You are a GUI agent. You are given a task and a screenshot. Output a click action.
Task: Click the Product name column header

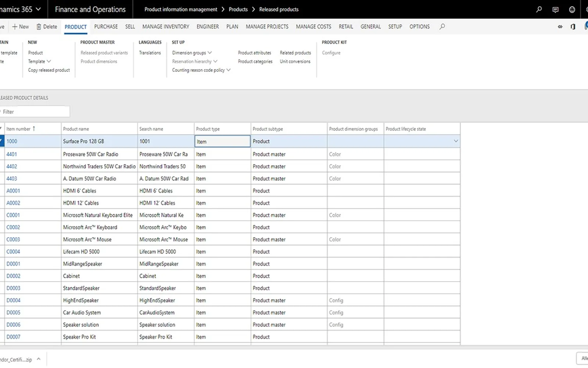99,129
